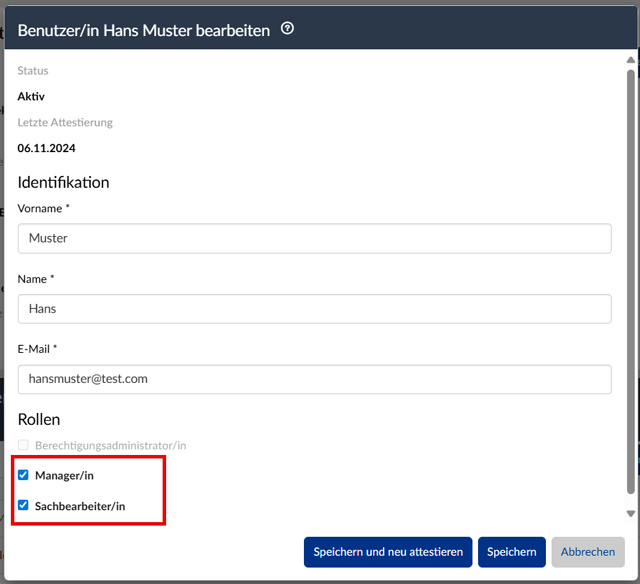Uncheck the Sachbearbeiter/in role checkbox

(x=24, y=506)
